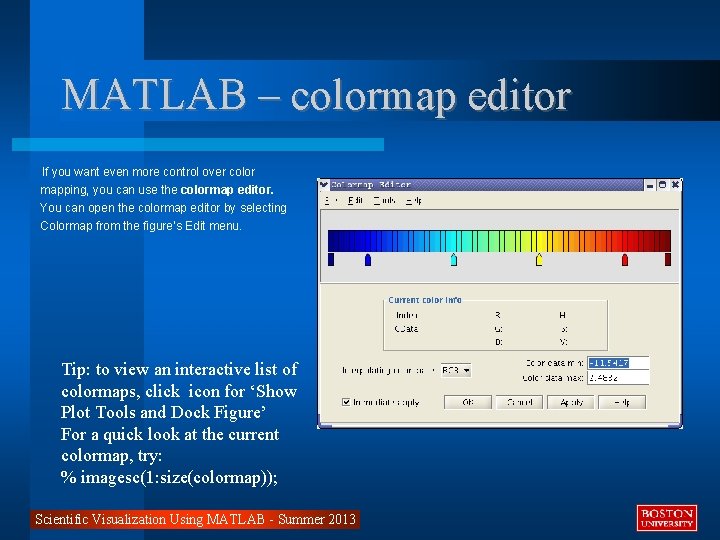
Task: Click the colormap gradient color bar
Action: click(499, 241)
